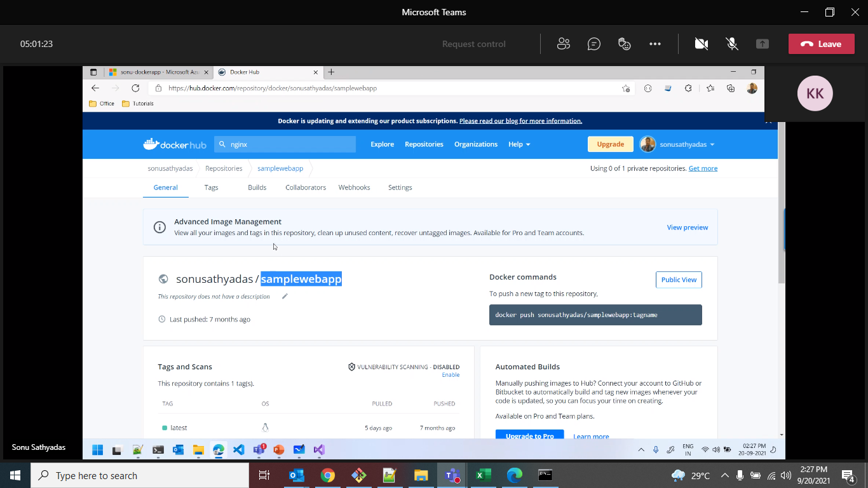This screenshot has width=868, height=488.
Task: Edit repository description with pencil icon
Action: 285,296
